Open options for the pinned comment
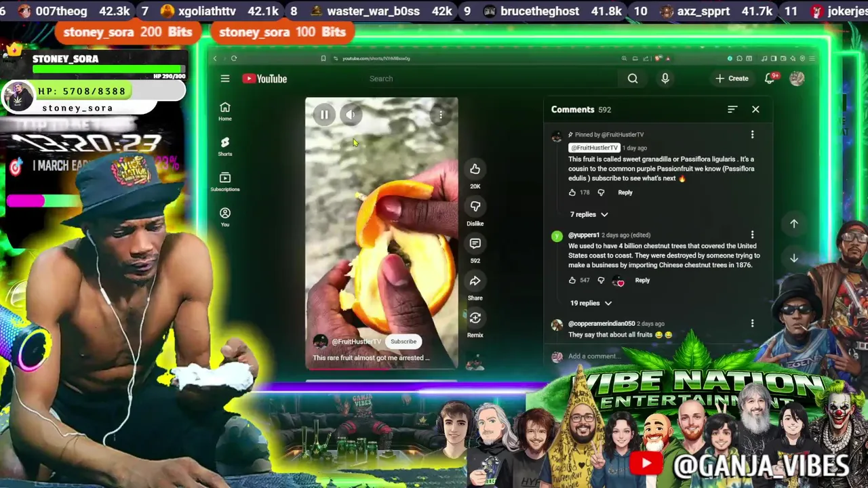This screenshot has height=488, width=868. (x=752, y=134)
